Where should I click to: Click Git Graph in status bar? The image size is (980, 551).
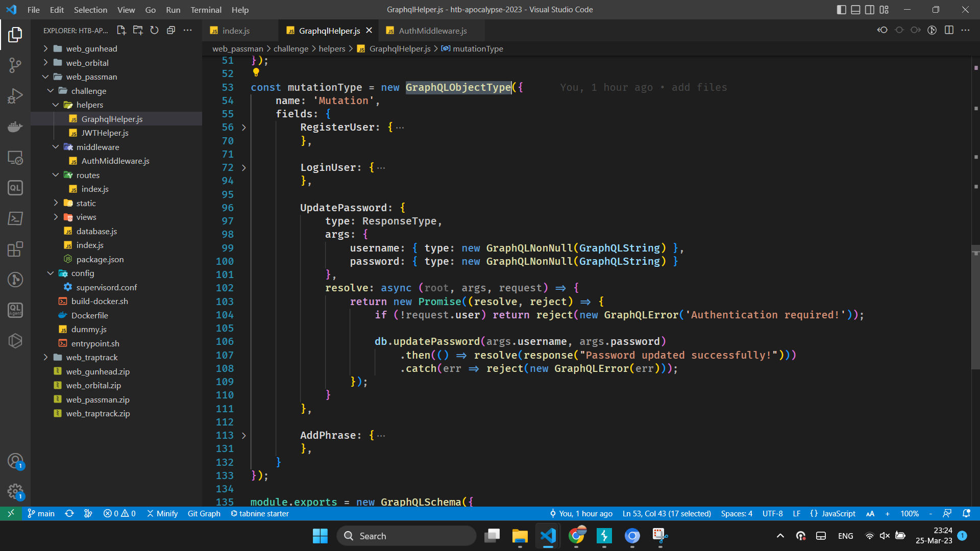pos(204,514)
